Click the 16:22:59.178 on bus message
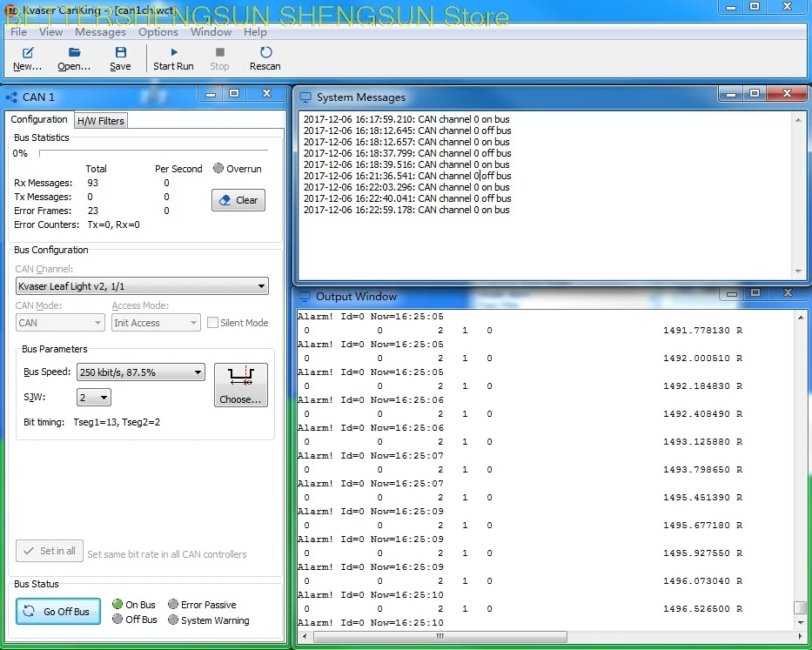The image size is (812, 650). 406,211
